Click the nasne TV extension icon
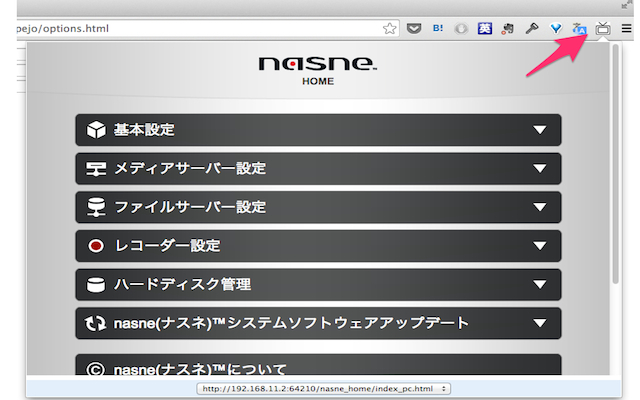Screen dimensions: 640x400 click(x=603, y=29)
